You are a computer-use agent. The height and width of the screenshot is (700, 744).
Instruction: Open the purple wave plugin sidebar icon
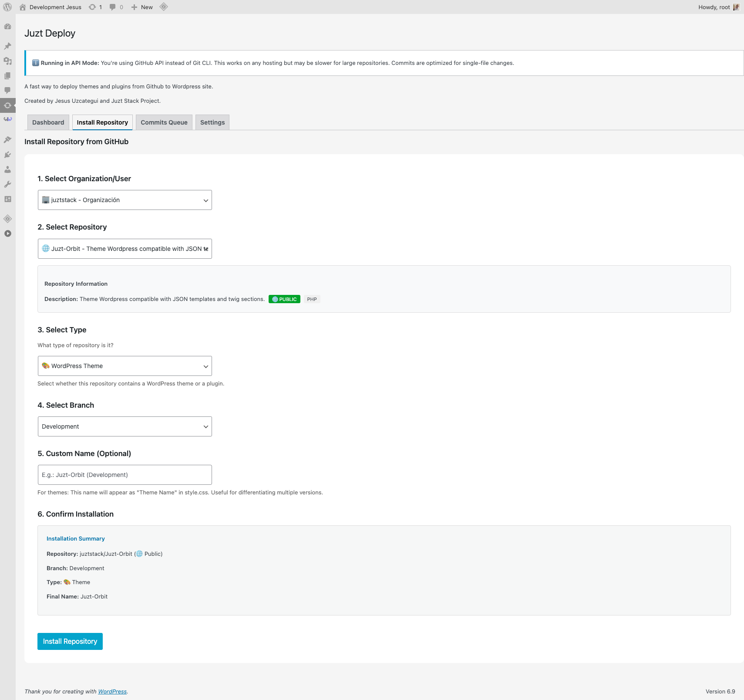7,119
